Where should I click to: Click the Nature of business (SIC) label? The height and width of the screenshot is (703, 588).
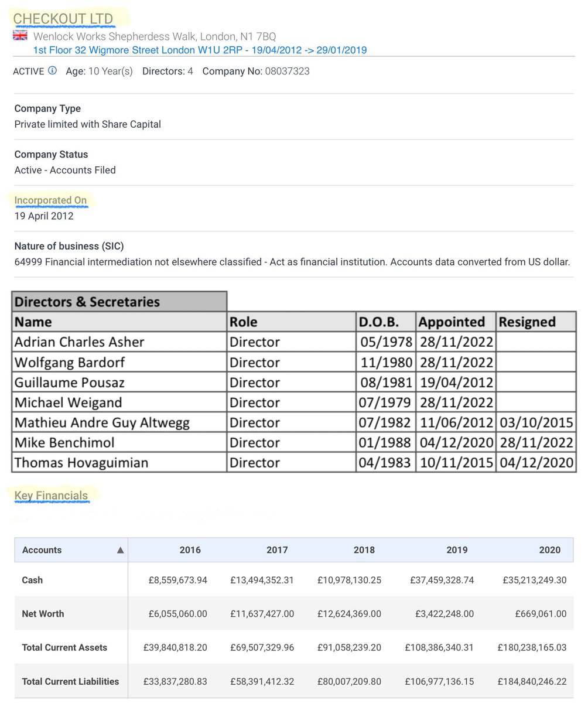point(69,247)
